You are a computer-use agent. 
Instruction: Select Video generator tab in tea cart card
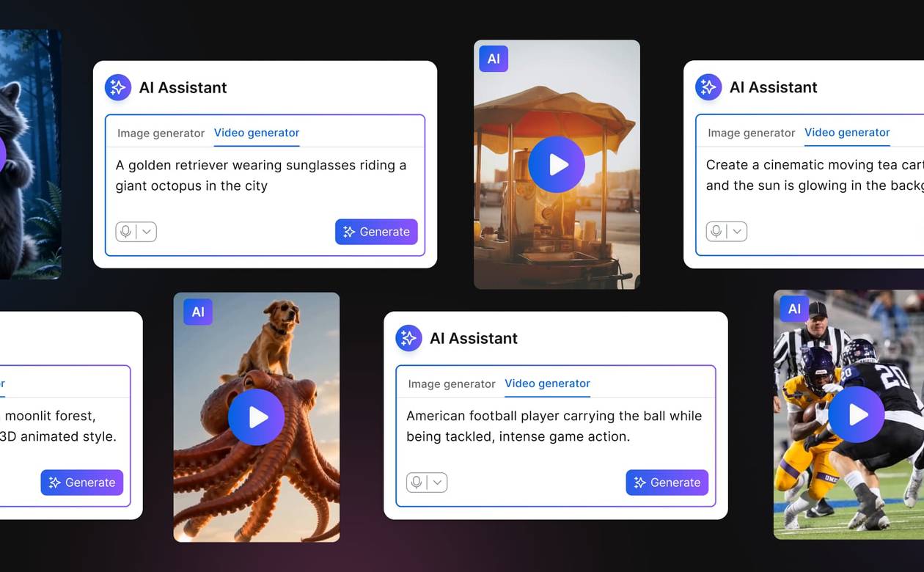pyautogui.click(x=847, y=133)
